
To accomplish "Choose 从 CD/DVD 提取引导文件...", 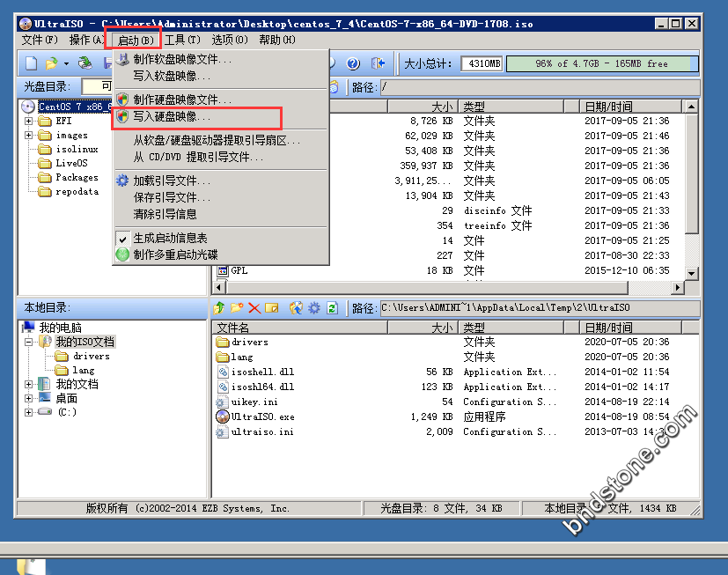I will 221,157.
